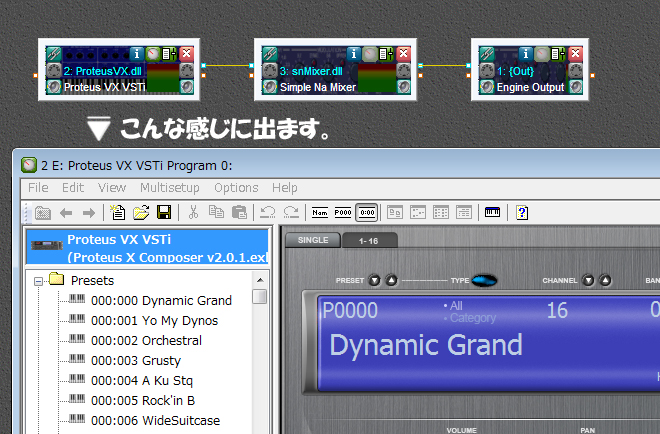Click the New document toolbar icon
The height and width of the screenshot is (434, 660).
point(117,213)
